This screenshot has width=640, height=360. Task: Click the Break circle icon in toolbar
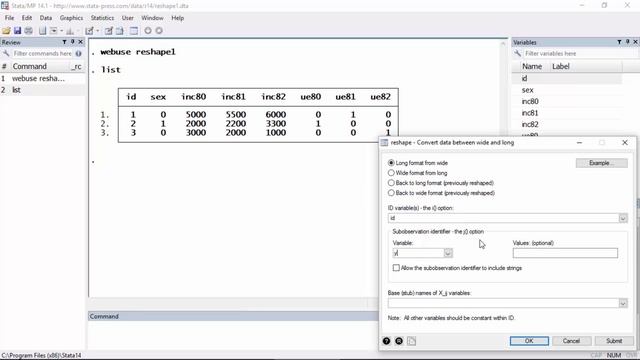(159, 31)
